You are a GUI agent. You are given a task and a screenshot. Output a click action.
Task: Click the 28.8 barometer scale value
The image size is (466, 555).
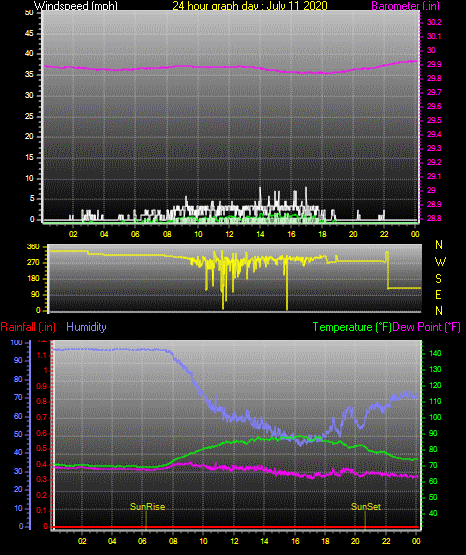click(x=434, y=218)
